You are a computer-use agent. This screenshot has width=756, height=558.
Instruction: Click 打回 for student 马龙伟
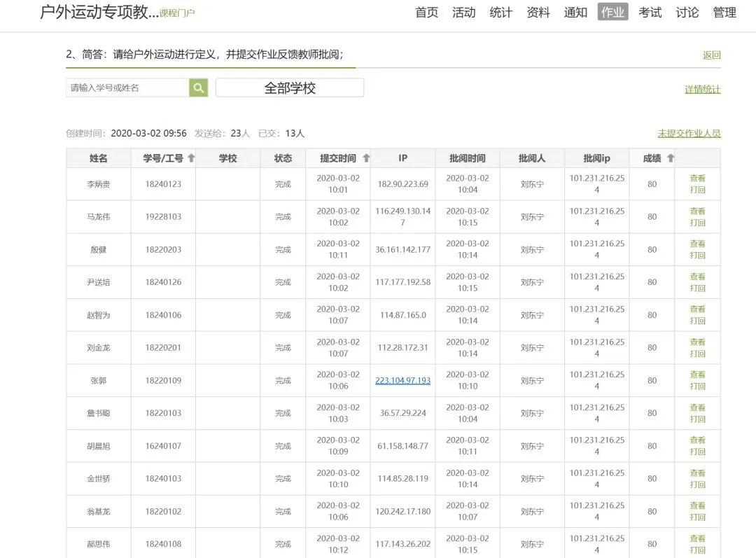point(697,223)
